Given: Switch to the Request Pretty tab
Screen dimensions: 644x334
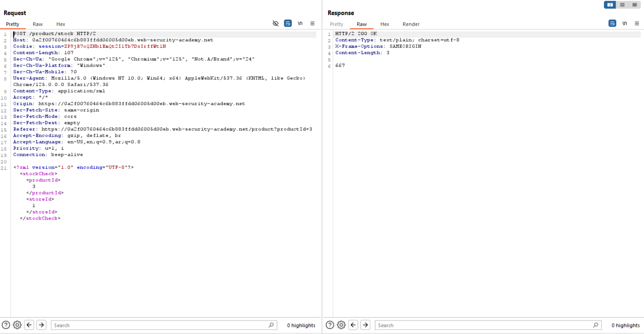Looking at the screenshot, I should tap(12, 24).
